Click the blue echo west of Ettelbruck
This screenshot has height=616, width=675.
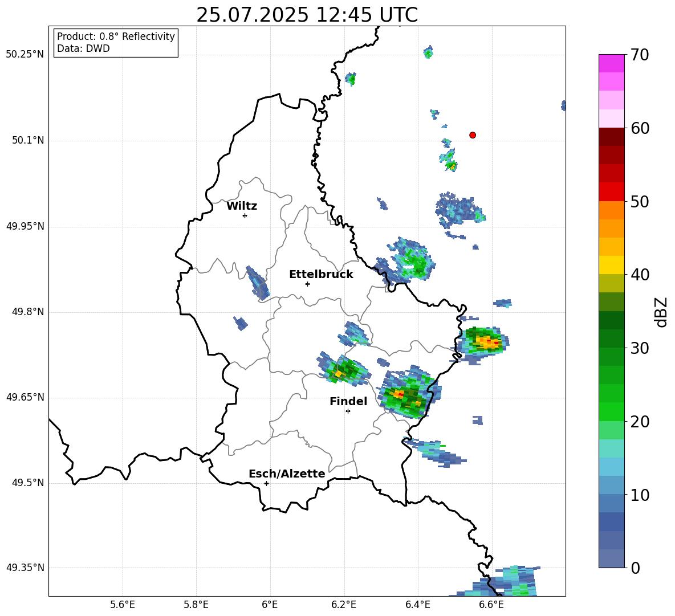pos(258,283)
